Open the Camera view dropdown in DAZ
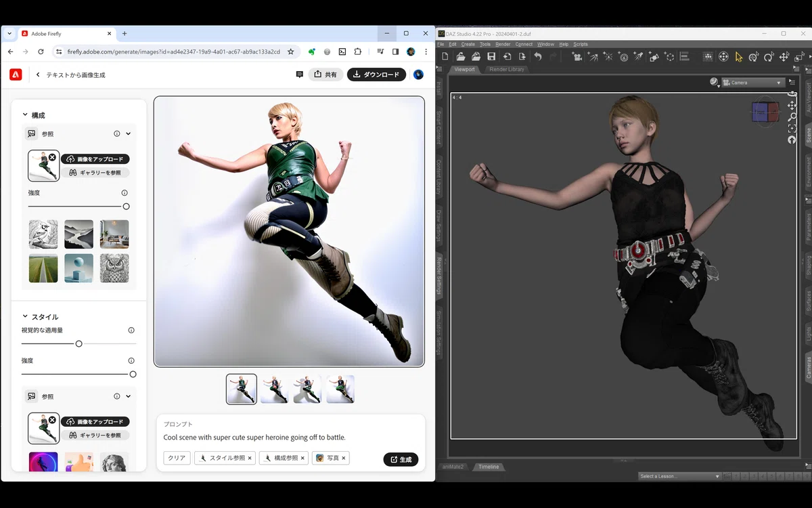This screenshot has width=812, height=508. (752, 83)
